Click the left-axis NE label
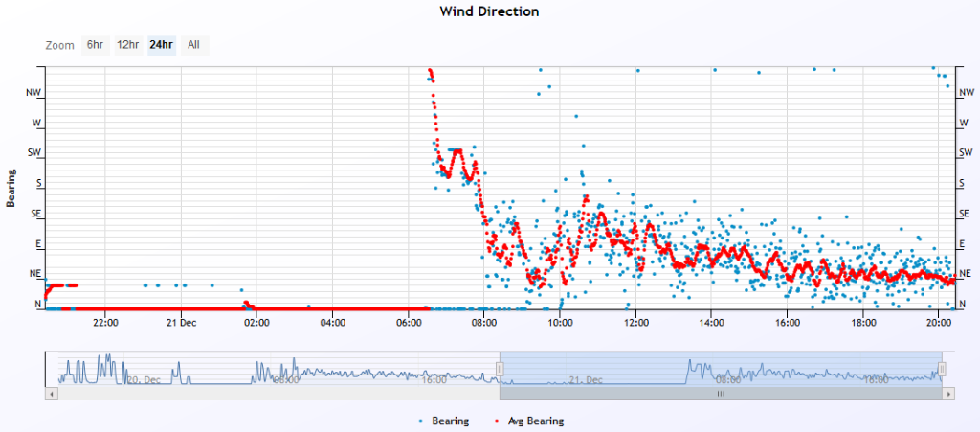This screenshot has height=432, width=980. click(35, 274)
